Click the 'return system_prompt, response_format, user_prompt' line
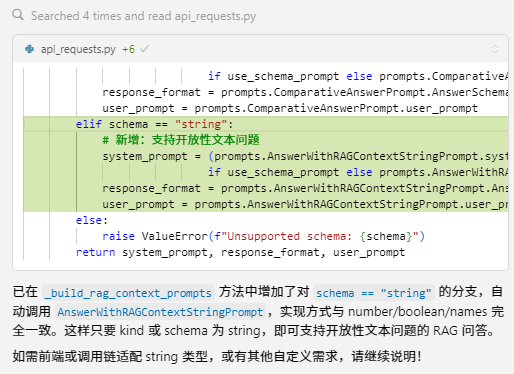This screenshot has height=374, width=514. [240, 252]
